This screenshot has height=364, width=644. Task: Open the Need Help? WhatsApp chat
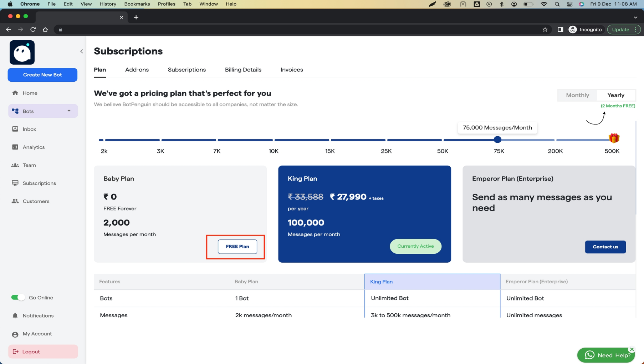(x=606, y=355)
